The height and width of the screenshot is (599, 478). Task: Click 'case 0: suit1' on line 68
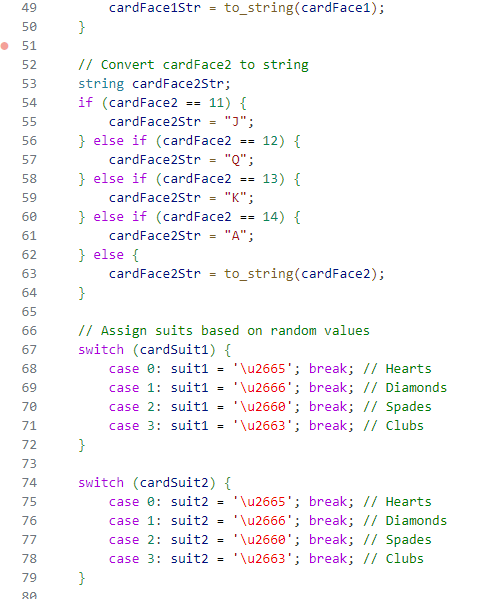[x=159, y=369]
